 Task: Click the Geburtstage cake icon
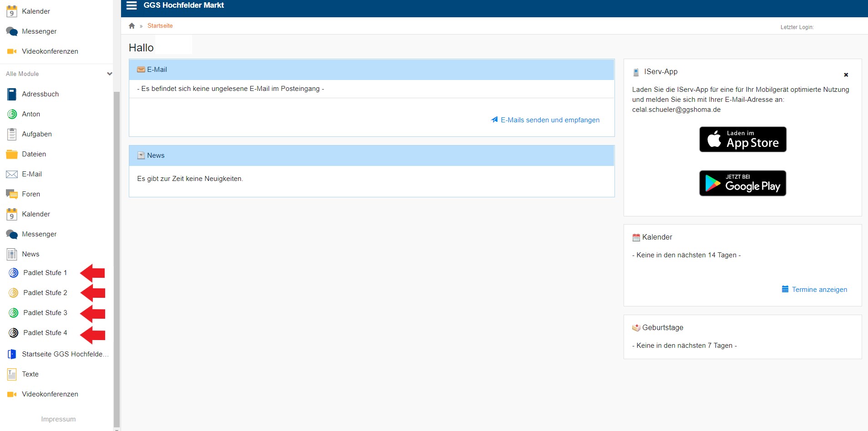[x=636, y=328]
